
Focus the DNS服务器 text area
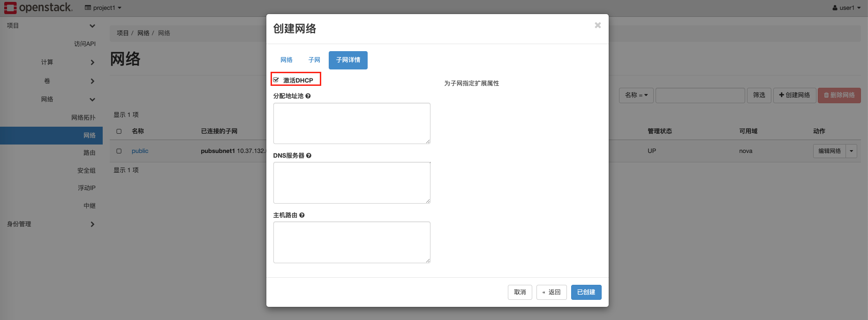click(352, 183)
